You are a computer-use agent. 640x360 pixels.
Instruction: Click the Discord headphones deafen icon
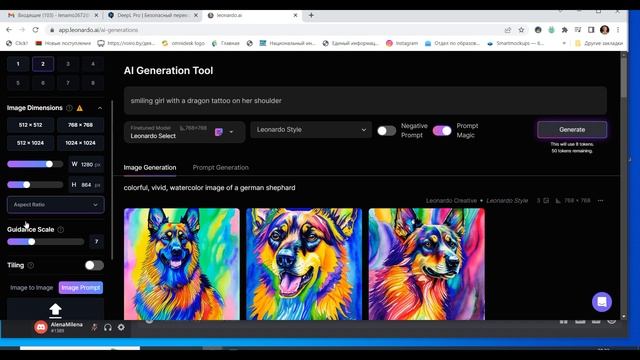(108, 327)
